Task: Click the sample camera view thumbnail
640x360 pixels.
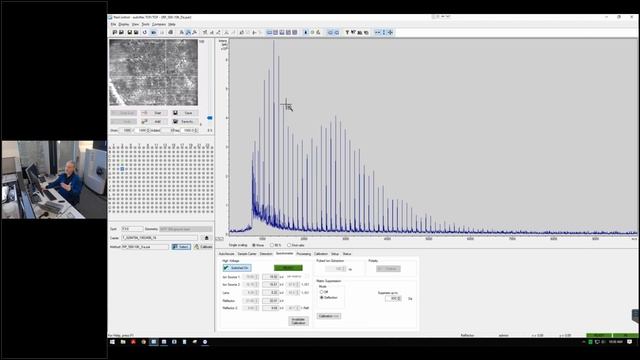Action: 153,73
